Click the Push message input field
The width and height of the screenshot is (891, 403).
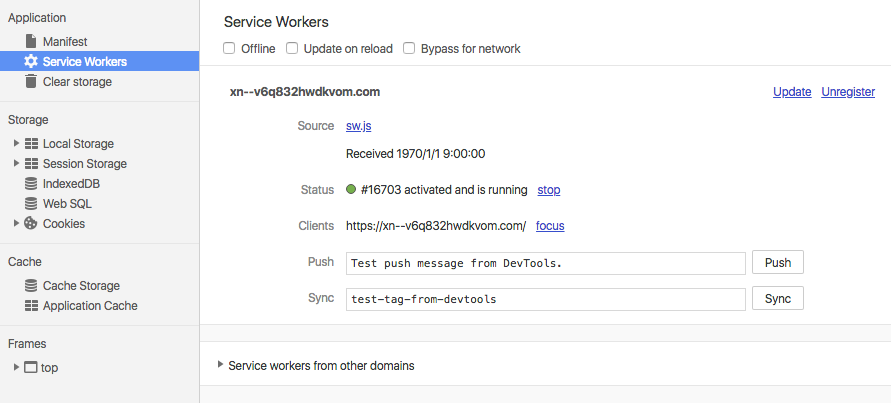click(546, 263)
